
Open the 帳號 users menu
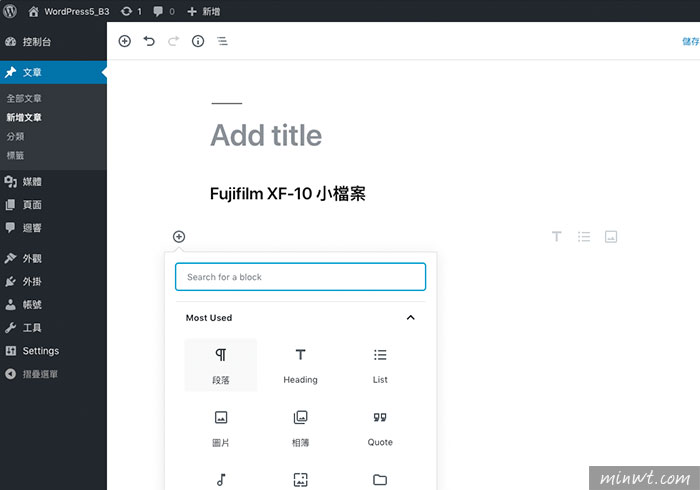(53, 305)
